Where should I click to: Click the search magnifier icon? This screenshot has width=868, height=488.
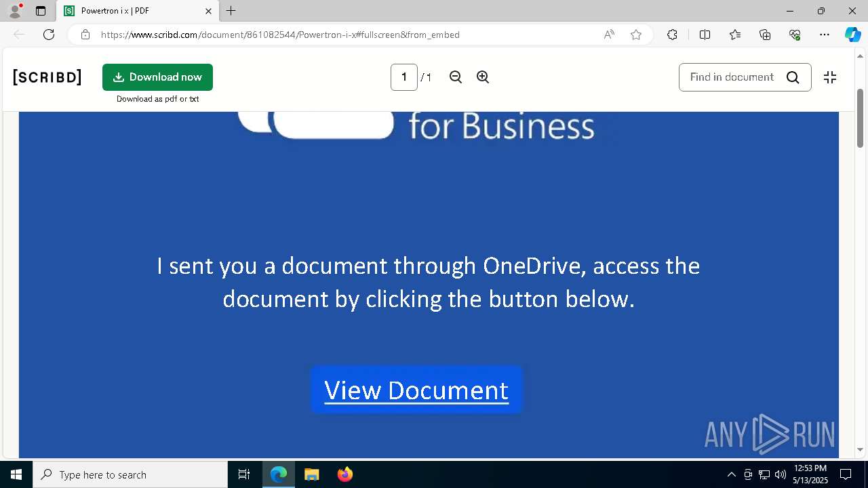coord(793,77)
